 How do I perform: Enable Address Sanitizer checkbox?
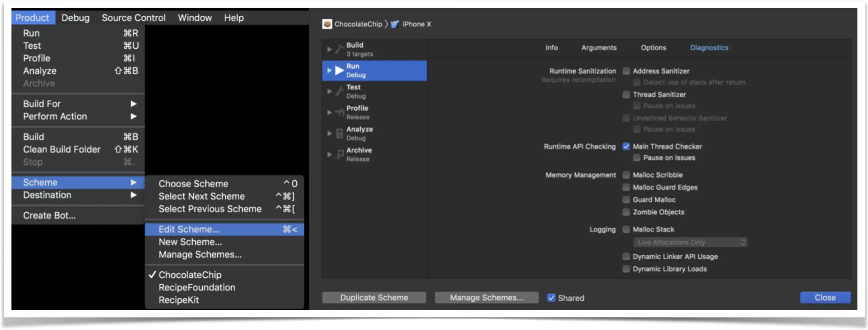626,71
